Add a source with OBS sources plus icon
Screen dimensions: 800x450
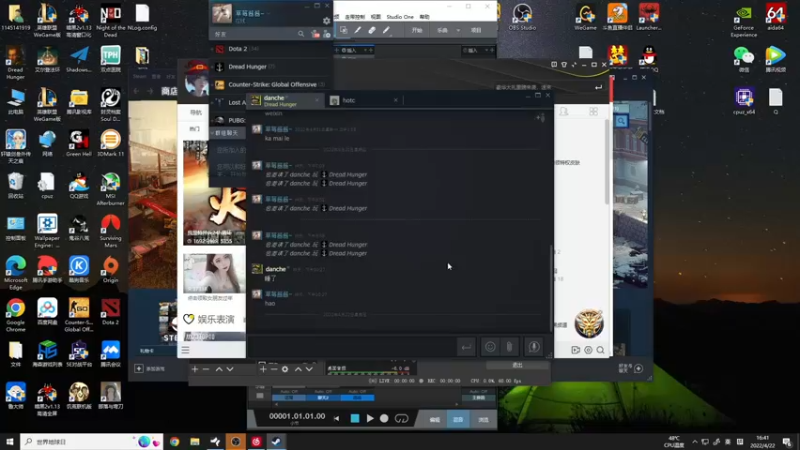pos(263,369)
